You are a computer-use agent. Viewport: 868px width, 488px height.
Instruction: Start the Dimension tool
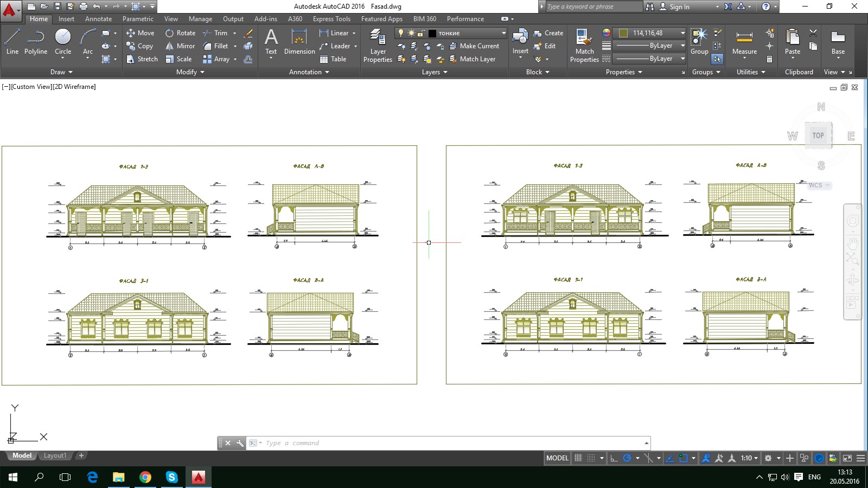(x=299, y=42)
